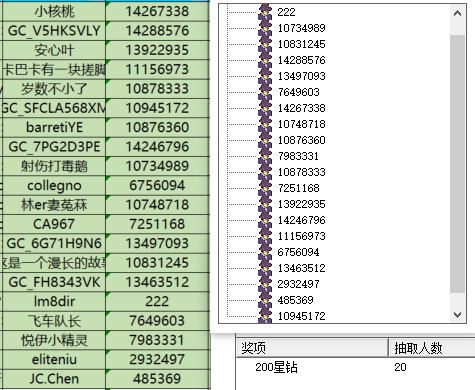This screenshot has height=390, width=475.
Task: Select winner entry 10945172 in the list
Action: pyautogui.click(x=302, y=316)
